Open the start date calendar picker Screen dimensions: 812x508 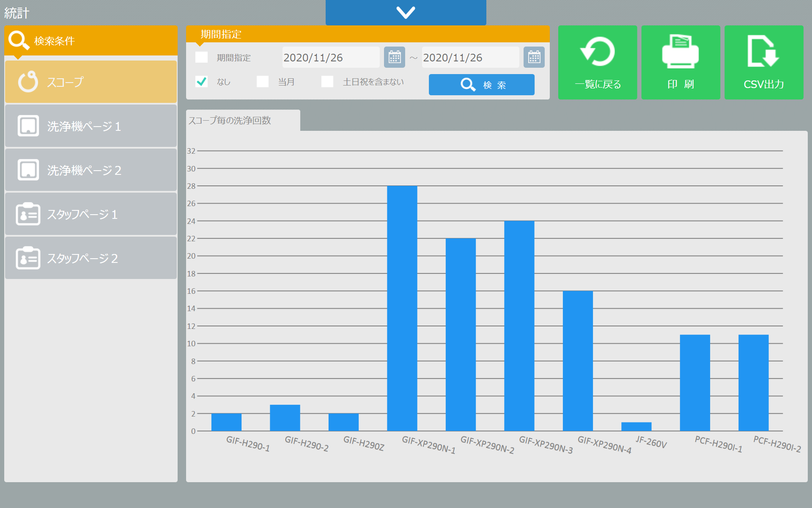[394, 57]
